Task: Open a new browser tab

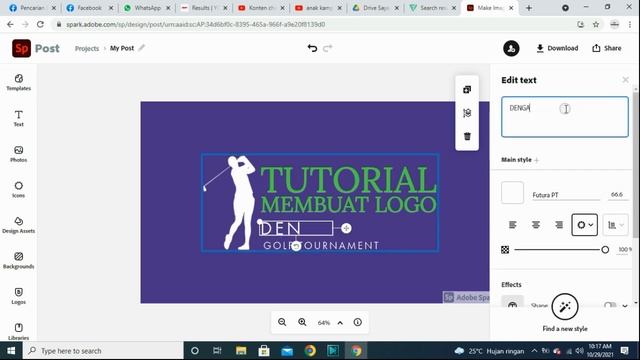Action: (529, 8)
